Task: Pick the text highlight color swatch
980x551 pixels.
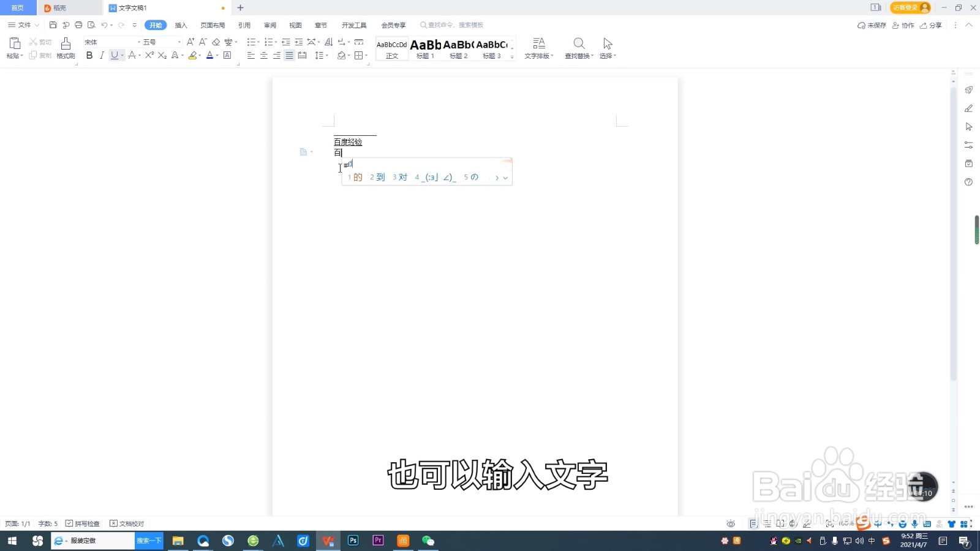Action: [192, 55]
